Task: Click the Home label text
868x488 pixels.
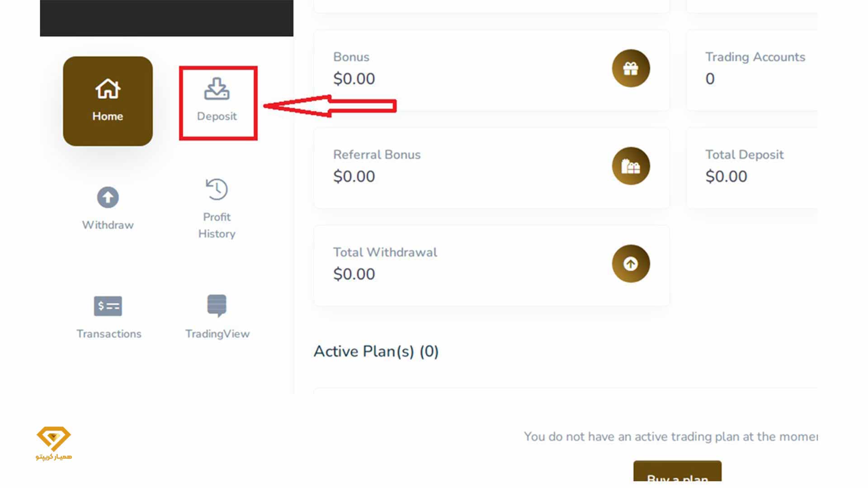Action: click(x=107, y=116)
